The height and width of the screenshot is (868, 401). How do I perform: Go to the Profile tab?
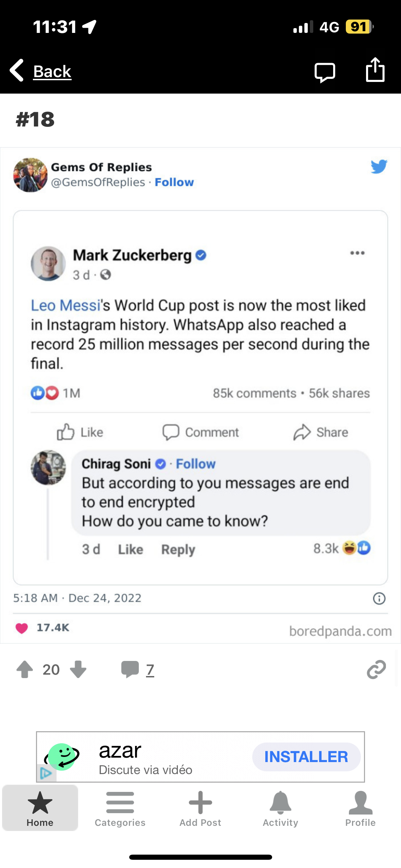(x=360, y=809)
